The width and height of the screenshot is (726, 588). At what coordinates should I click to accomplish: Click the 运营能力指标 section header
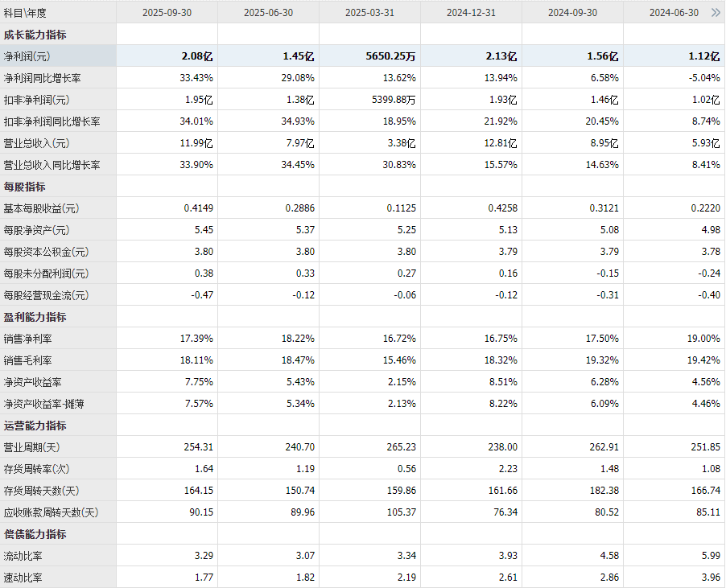coord(35,426)
